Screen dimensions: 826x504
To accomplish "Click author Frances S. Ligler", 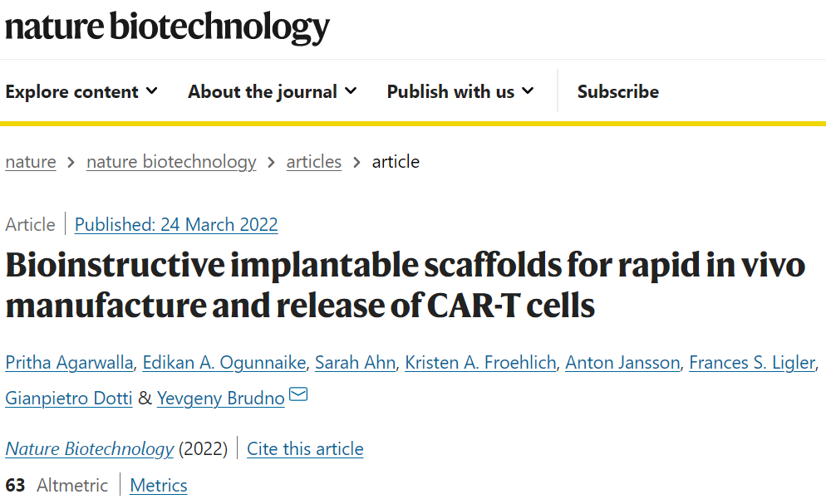I will 753,362.
